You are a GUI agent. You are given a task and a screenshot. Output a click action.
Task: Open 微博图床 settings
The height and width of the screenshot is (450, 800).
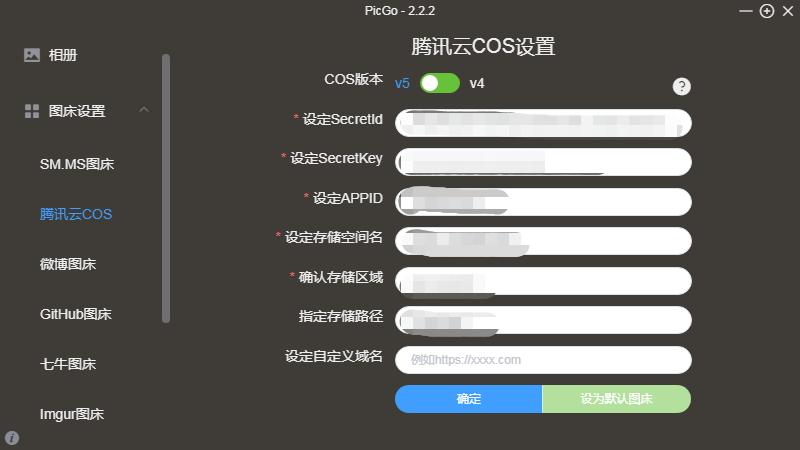(68, 264)
